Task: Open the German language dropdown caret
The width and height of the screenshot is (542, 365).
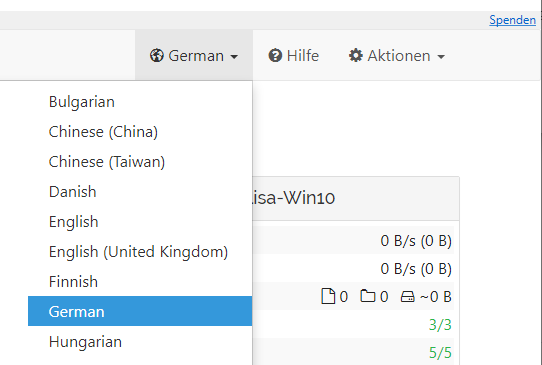Action: [x=234, y=57]
